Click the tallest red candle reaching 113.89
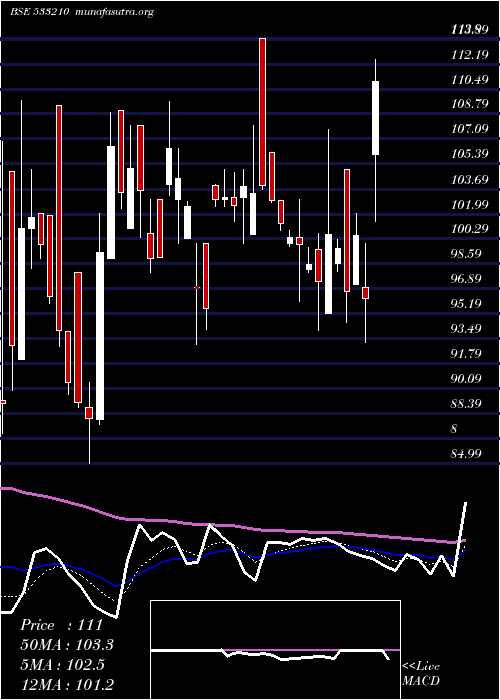This screenshot has height=700, width=500. tap(262, 112)
